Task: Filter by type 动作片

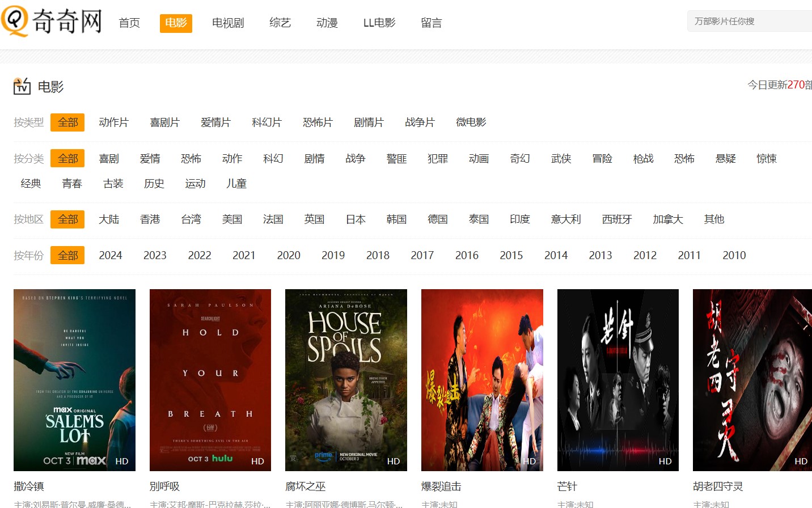Action: [x=114, y=122]
